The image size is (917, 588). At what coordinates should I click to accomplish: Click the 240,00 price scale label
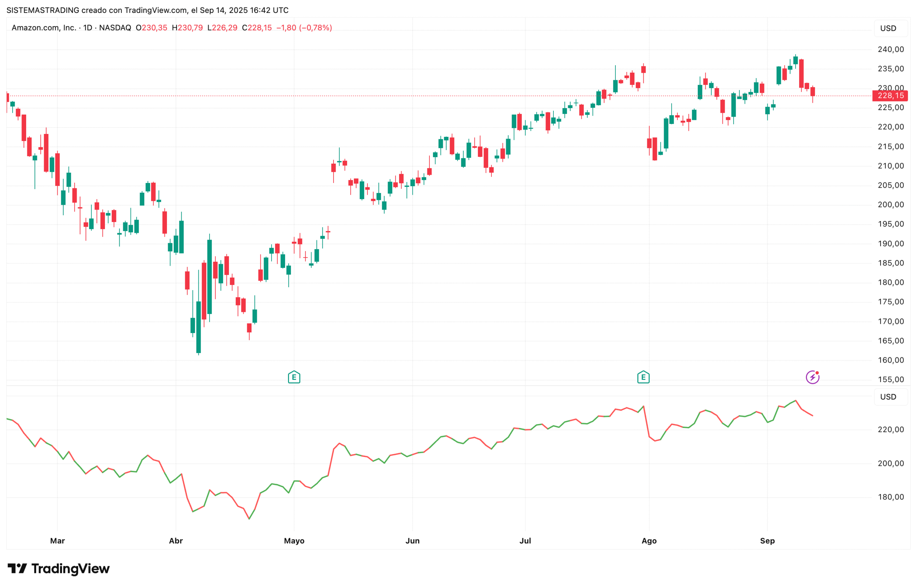tap(890, 49)
